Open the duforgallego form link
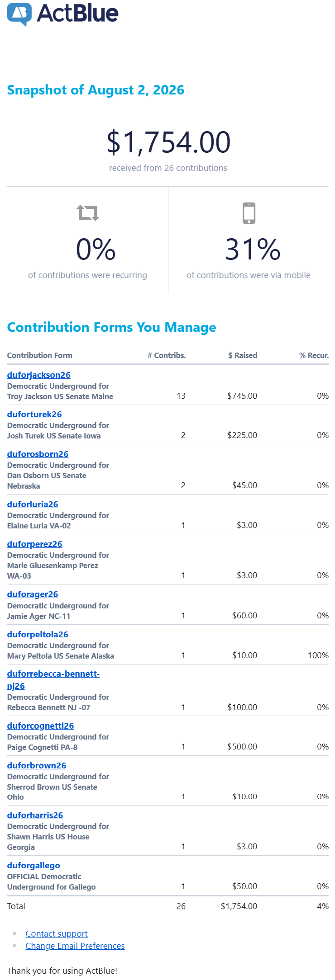The height and width of the screenshot is (980, 335). (33, 865)
